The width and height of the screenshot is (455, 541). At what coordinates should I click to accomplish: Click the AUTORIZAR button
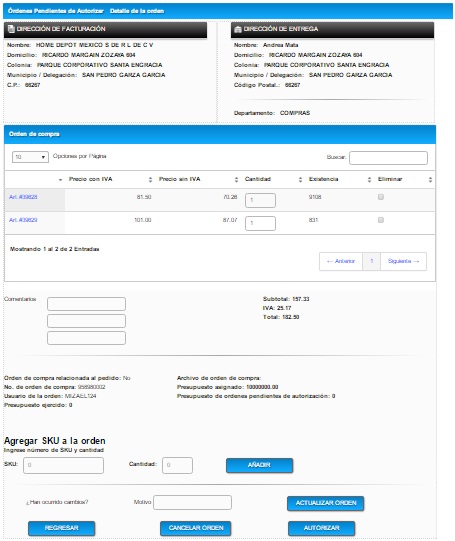click(x=322, y=528)
